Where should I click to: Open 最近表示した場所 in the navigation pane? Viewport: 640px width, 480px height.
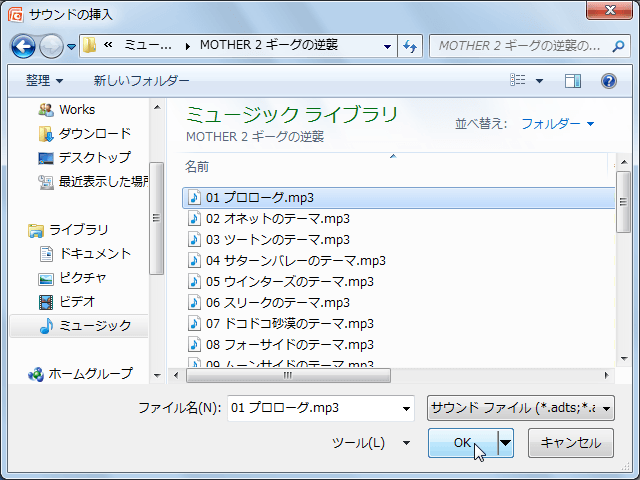pos(104,181)
